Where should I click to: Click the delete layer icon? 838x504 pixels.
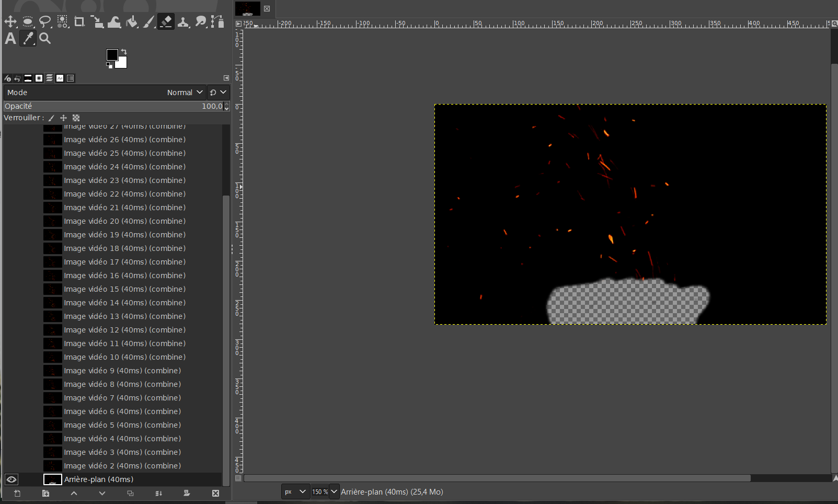coord(215,493)
